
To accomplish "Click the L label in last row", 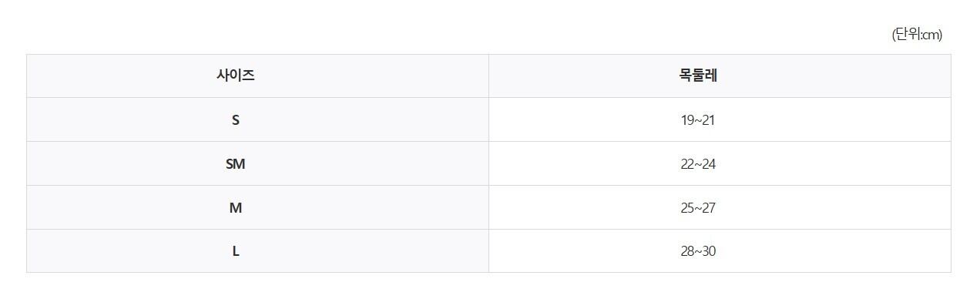I will [236, 251].
